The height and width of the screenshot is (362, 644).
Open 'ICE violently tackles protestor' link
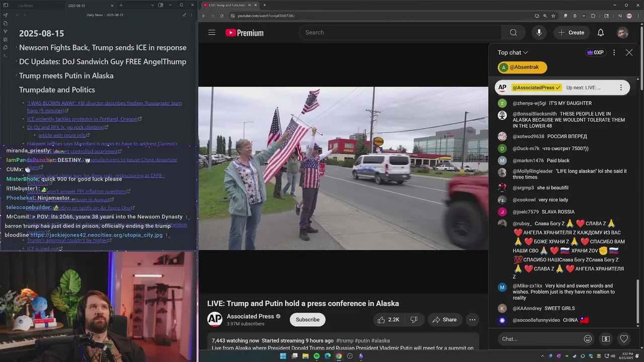[x=83, y=119]
